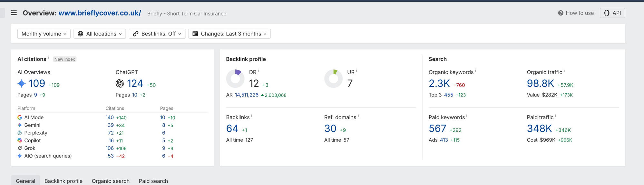Click the ChatGPT logo icon

pyautogui.click(x=120, y=84)
